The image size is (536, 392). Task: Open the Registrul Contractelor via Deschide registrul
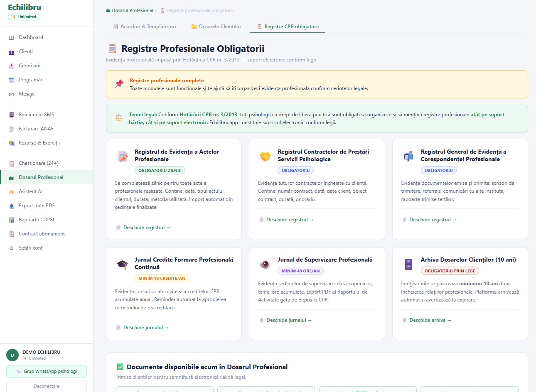tap(290, 220)
